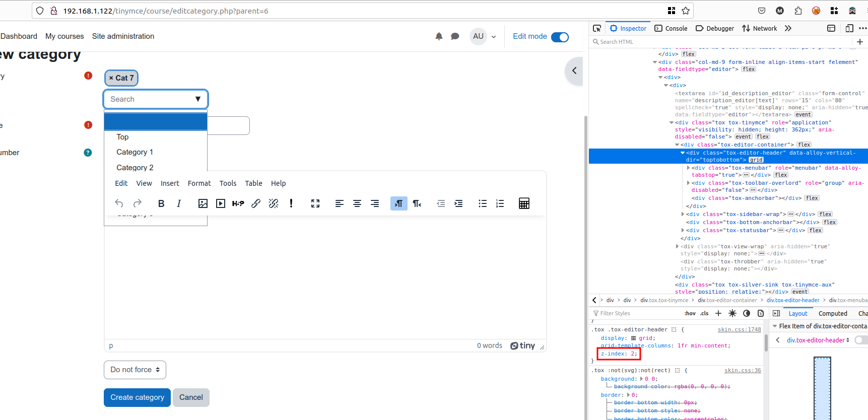Viewport: 868px width, 420px height.
Task: Click the DevTools three-dot options menu
Action: click(x=862, y=28)
